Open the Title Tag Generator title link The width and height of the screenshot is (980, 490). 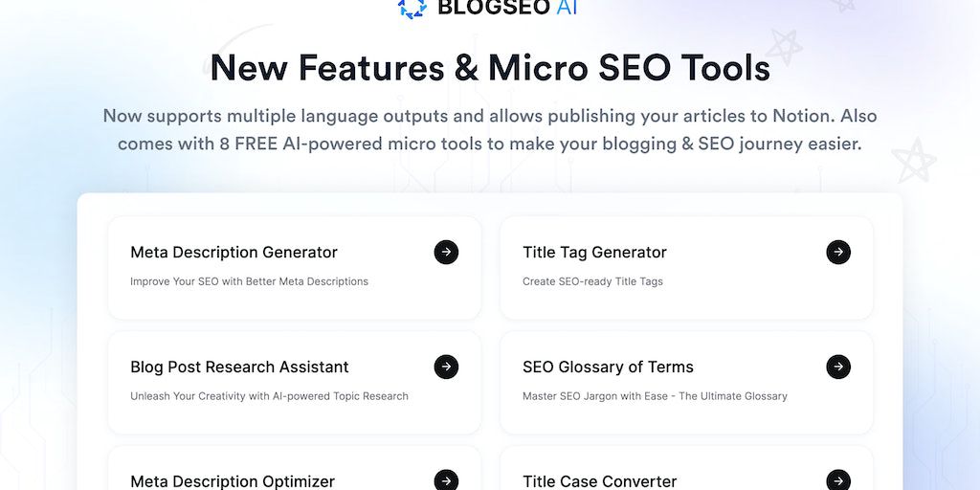[594, 253]
